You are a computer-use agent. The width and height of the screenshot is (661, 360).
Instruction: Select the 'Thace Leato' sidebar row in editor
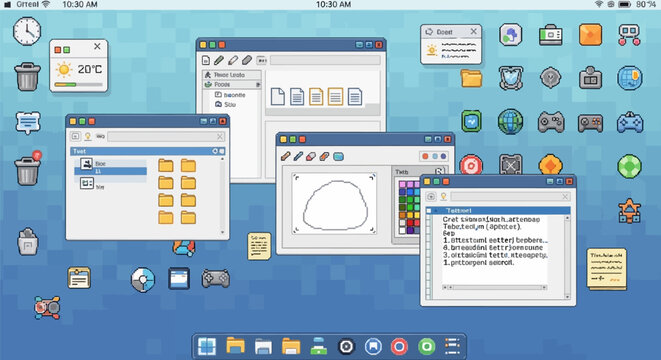(232, 75)
